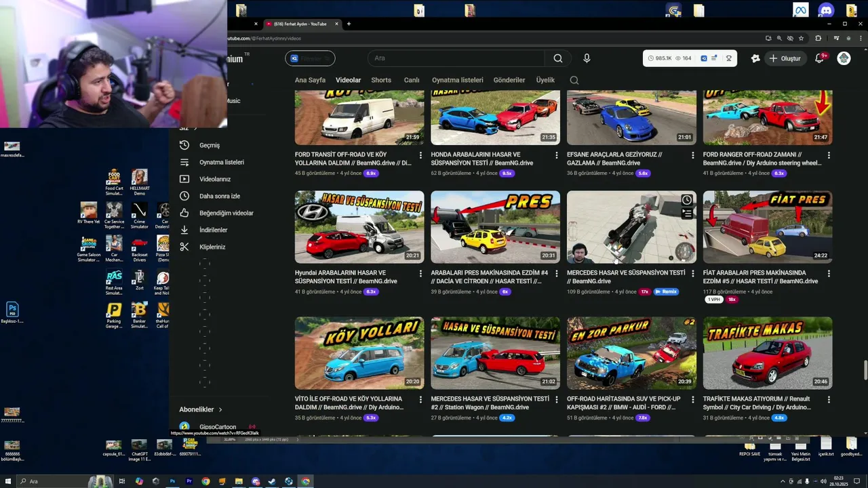Open the Başlıksız PSD file on desktop
The image size is (868, 488).
point(12,312)
